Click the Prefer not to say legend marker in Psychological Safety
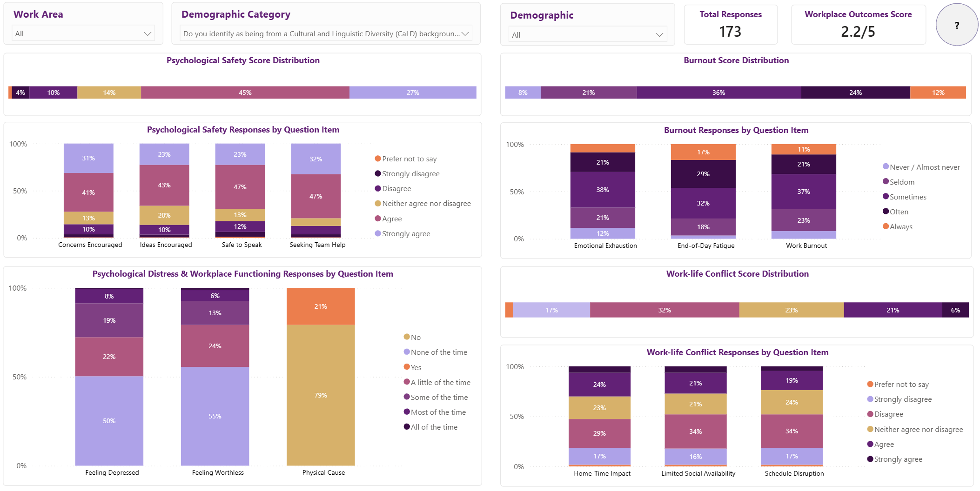This screenshot has width=980, height=491. [x=378, y=159]
